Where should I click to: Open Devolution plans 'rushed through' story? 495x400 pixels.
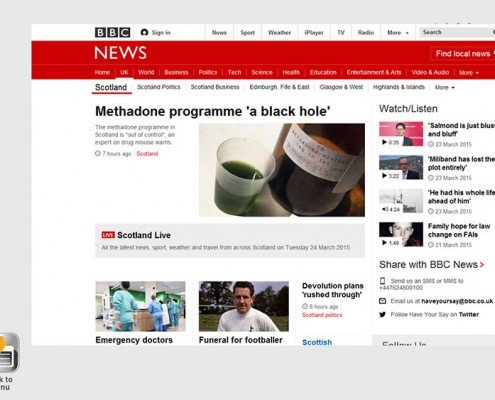pos(333,290)
